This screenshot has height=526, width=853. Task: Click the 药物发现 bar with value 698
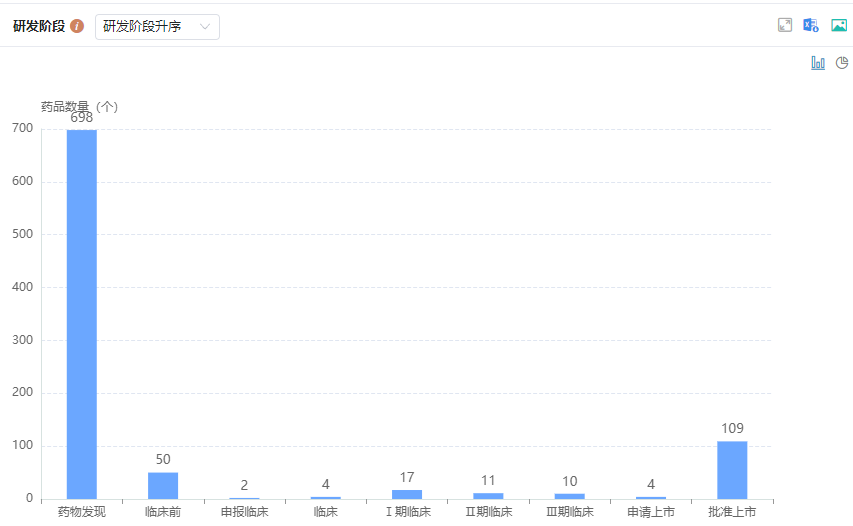click(82, 313)
